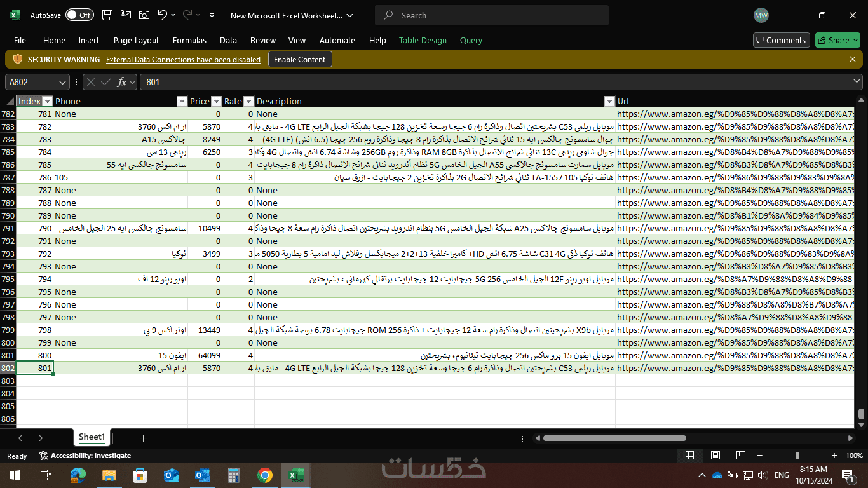Open the Table Design tab
Screen dimensions: 868x488
click(x=423, y=40)
